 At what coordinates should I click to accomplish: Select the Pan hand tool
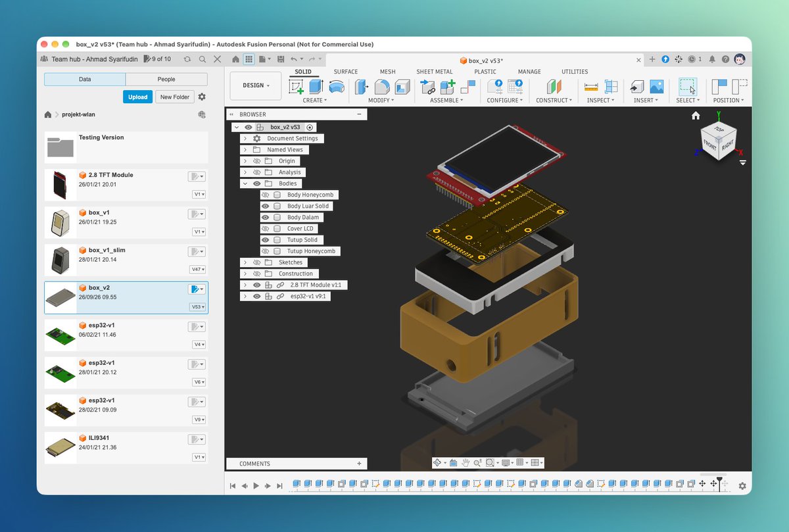tap(466, 463)
